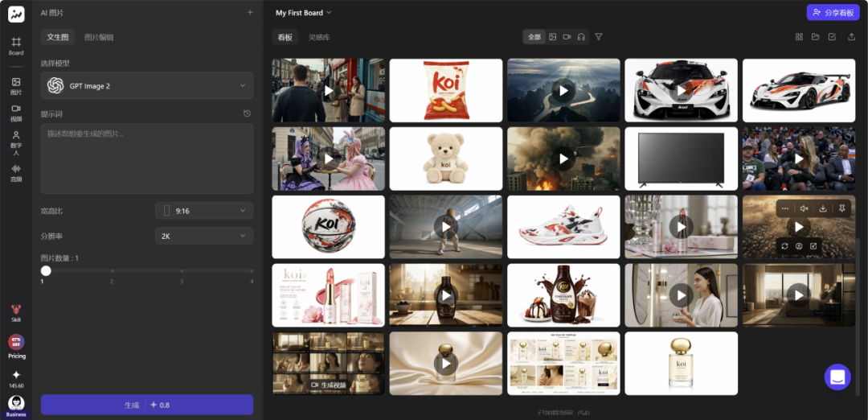Viewport: 868px width, 420px height.
Task: Open the side-view sports car thumbnail
Action: [799, 90]
